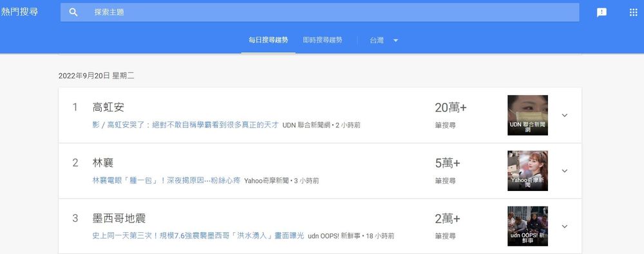Expand the 林襄 trend row chevron
644x254 pixels.
click(564, 170)
